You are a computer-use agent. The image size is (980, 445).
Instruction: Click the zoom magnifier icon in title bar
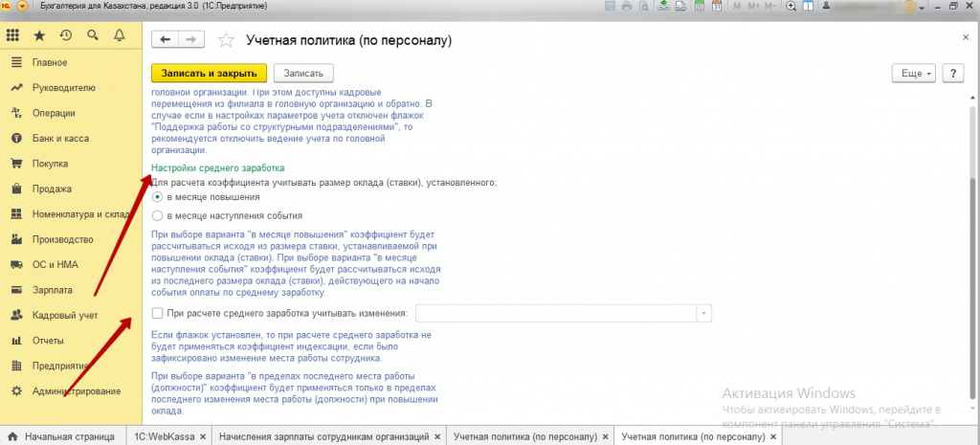pyautogui.click(x=791, y=6)
